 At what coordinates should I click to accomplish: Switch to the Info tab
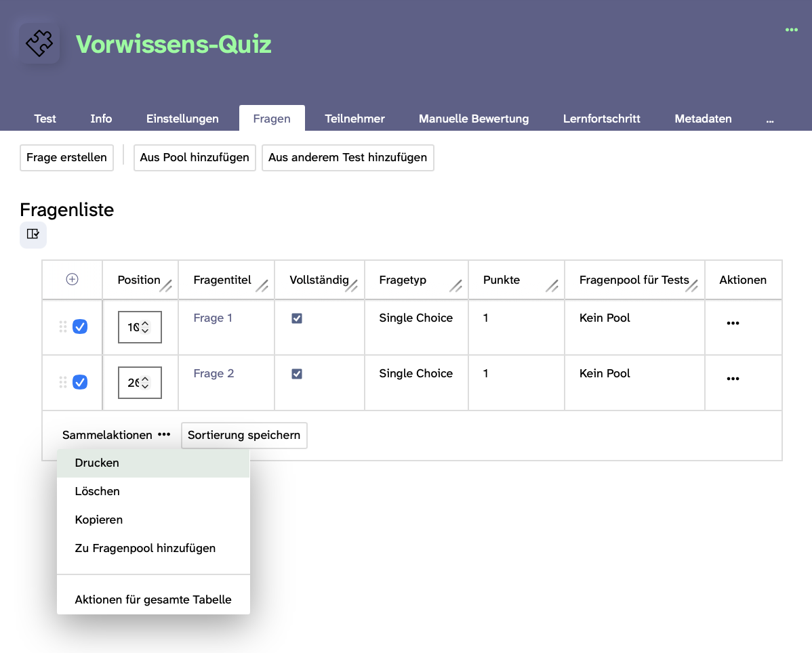pos(101,119)
